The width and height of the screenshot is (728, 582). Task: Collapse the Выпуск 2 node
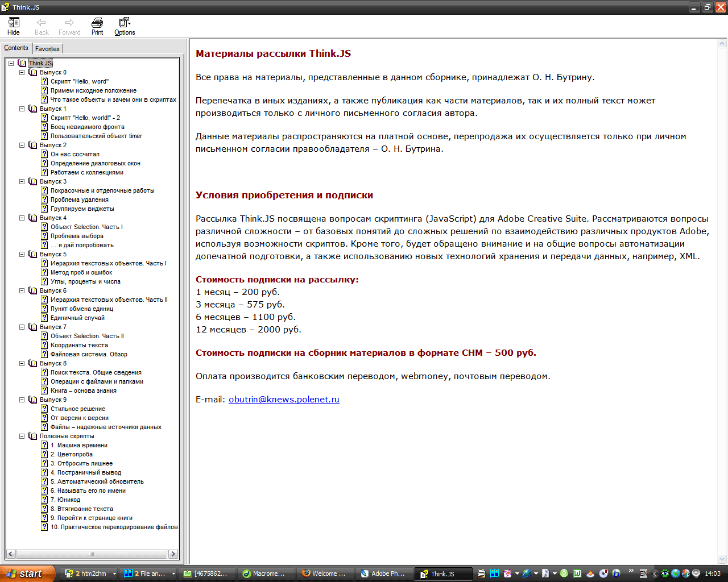click(22, 145)
